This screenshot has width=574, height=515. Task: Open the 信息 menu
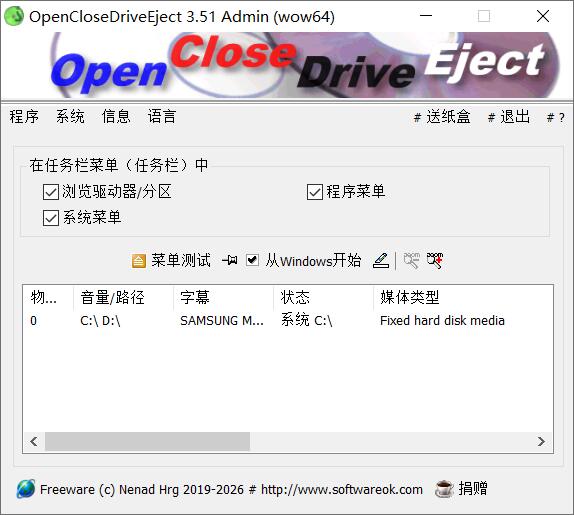(x=116, y=117)
